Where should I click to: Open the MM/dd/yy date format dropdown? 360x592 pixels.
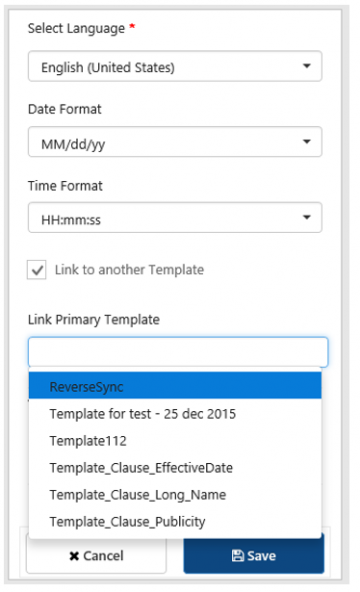click(x=175, y=142)
